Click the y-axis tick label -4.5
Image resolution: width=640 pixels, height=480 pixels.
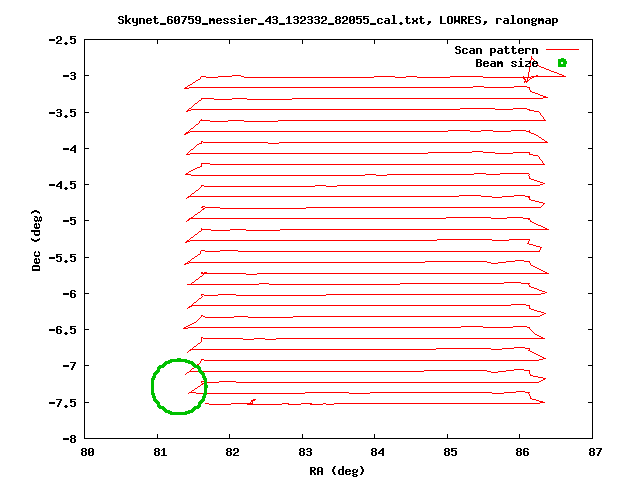coord(62,185)
